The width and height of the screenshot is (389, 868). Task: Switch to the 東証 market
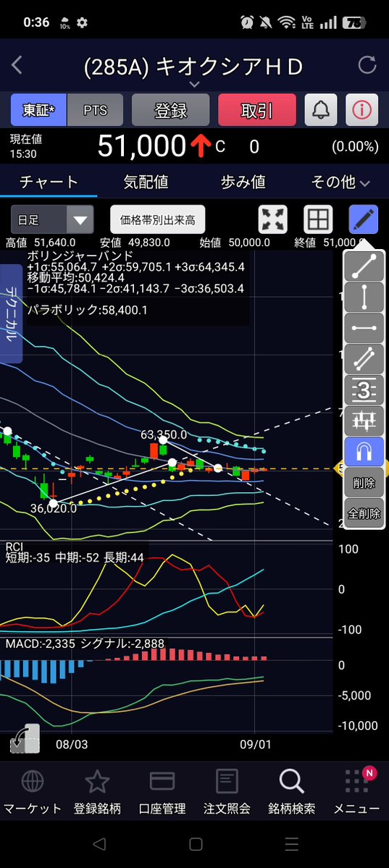click(39, 109)
